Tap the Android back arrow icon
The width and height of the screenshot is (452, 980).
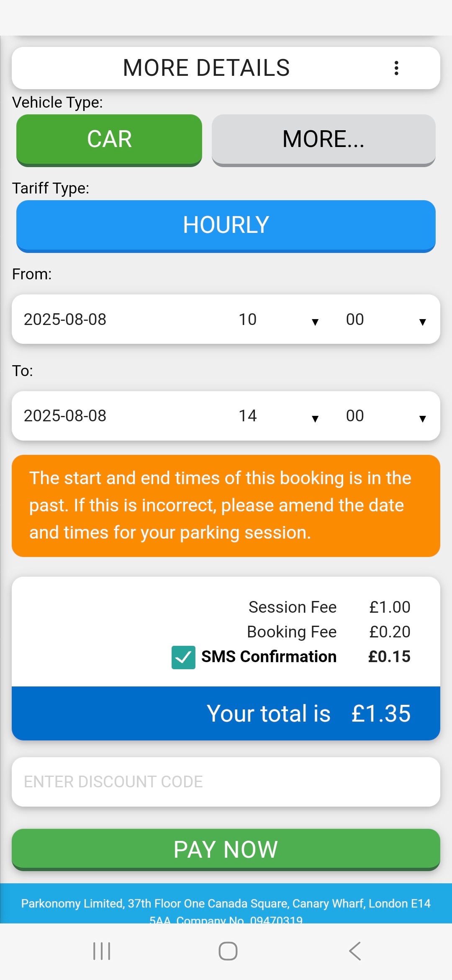tap(355, 951)
